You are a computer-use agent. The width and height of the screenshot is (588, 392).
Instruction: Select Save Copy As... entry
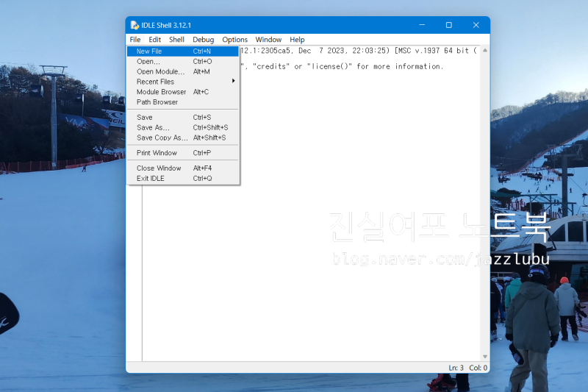162,138
